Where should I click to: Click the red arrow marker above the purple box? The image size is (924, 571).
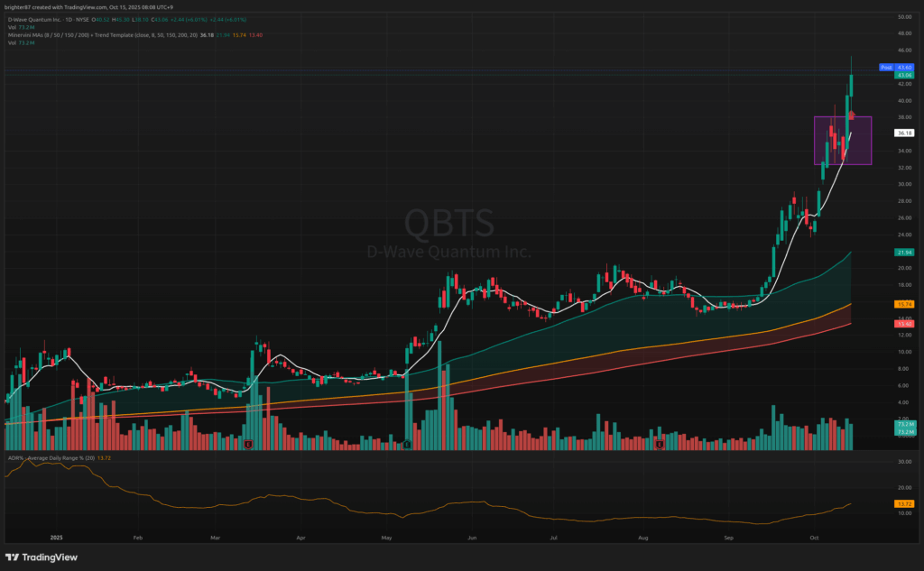pos(853,115)
